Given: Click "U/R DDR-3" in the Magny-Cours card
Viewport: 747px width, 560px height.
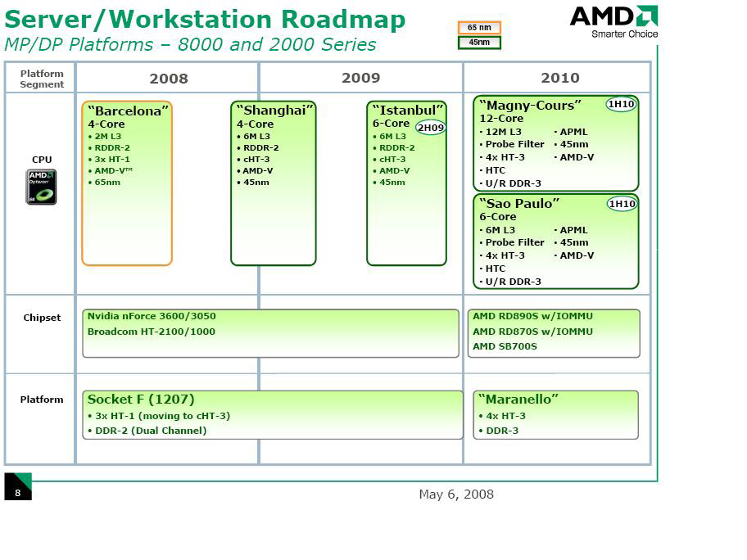Looking at the screenshot, I should 513,183.
